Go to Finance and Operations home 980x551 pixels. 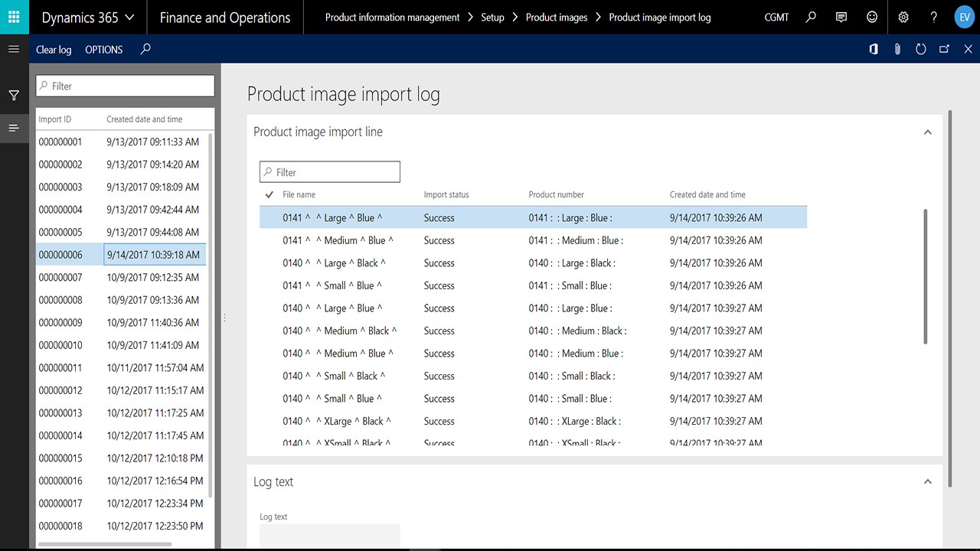point(225,17)
